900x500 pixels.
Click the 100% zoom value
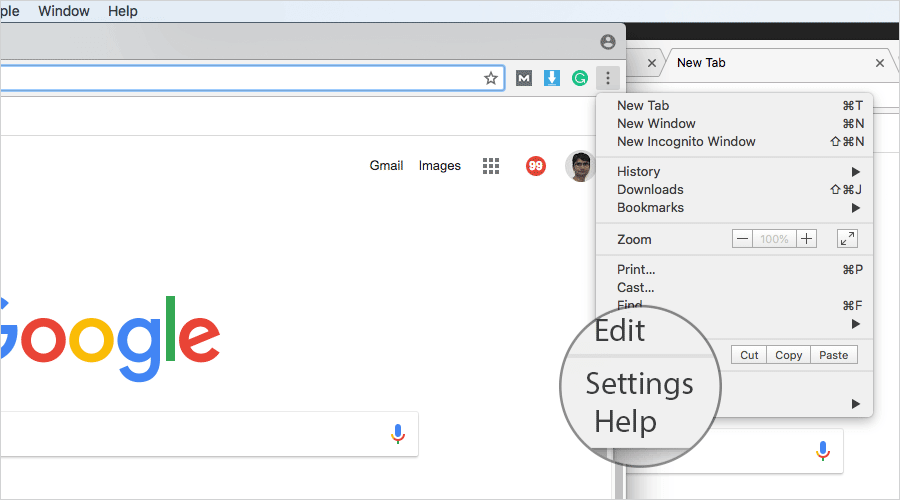pos(774,239)
